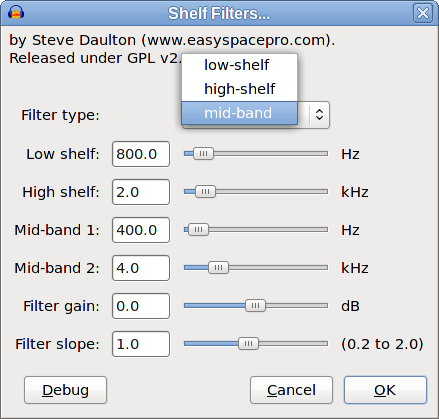Click the Filter gain input box
Image resolution: width=439 pixels, height=419 pixels.
pyautogui.click(x=141, y=306)
